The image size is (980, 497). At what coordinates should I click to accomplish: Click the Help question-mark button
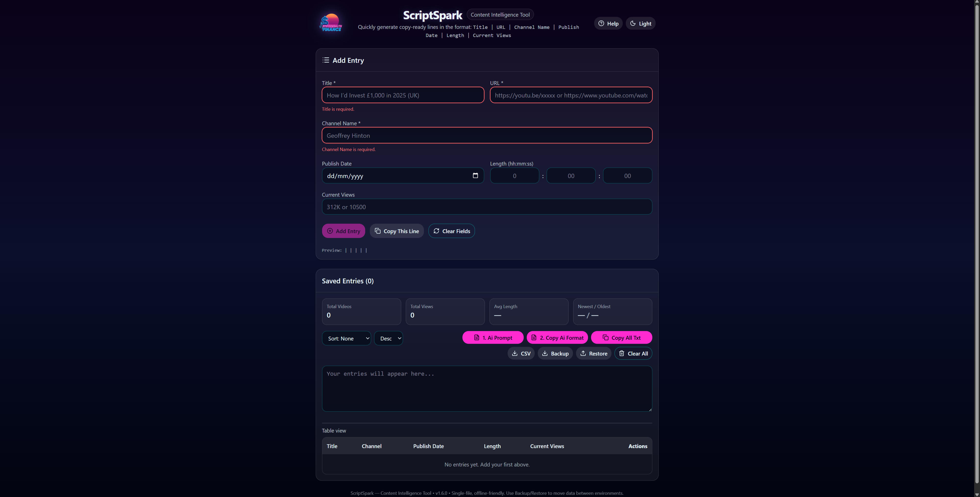[x=608, y=23]
